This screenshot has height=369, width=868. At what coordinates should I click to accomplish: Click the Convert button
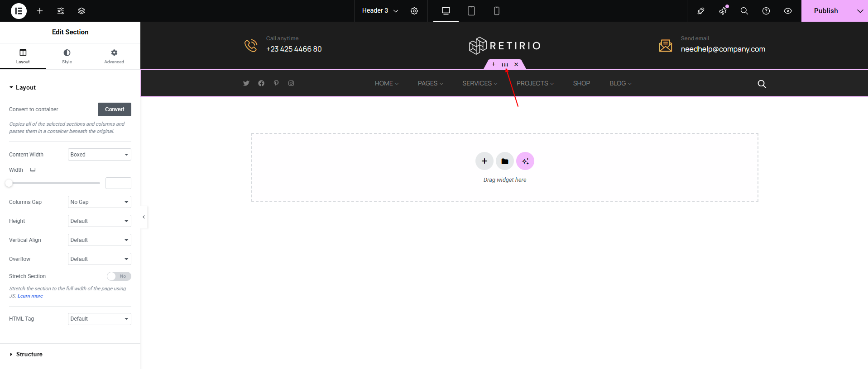click(x=115, y=109)
